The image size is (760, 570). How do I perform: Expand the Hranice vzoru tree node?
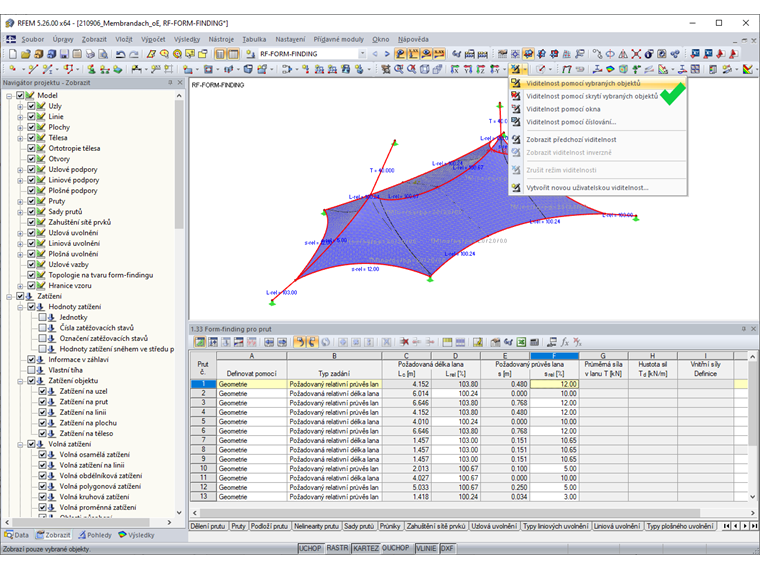coord(20,285)
